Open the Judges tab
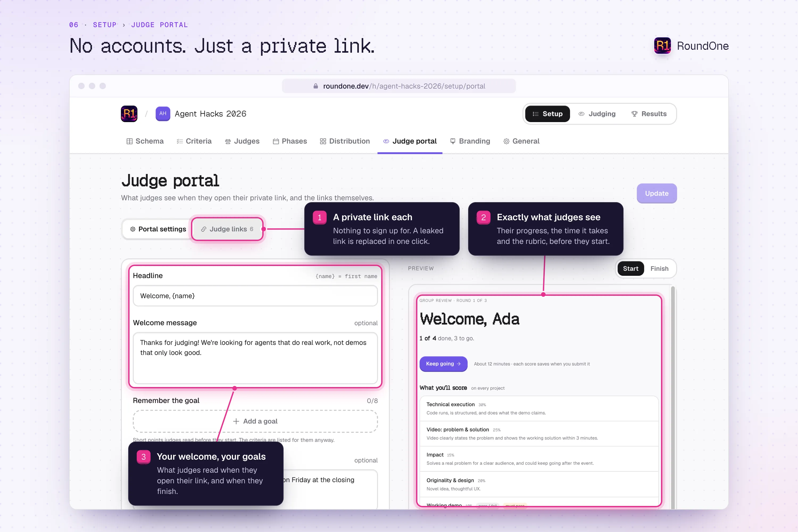This screenshot has width=798, height=532. (x=242, y=141)
